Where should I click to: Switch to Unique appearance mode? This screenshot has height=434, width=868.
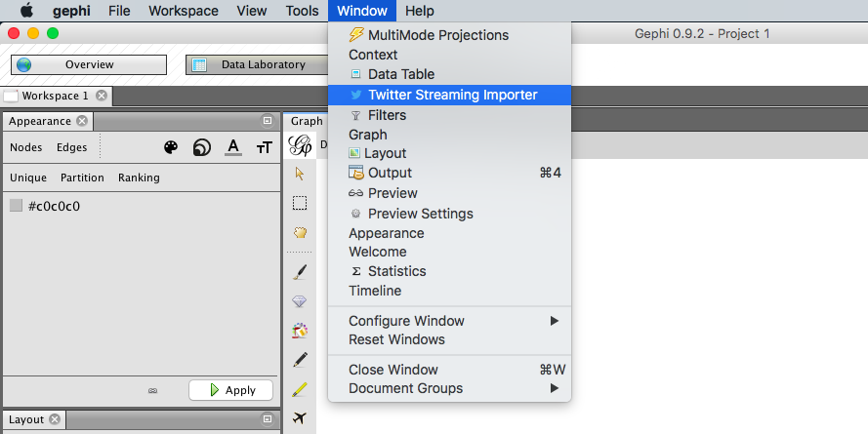pos(28,178)
